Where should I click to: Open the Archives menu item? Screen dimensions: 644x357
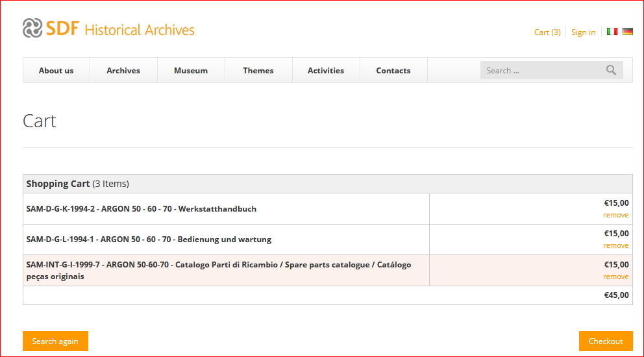click(x=123, y=70)
